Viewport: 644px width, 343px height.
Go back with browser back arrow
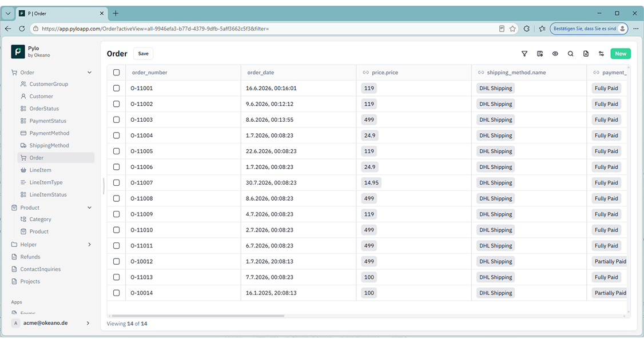8,29
